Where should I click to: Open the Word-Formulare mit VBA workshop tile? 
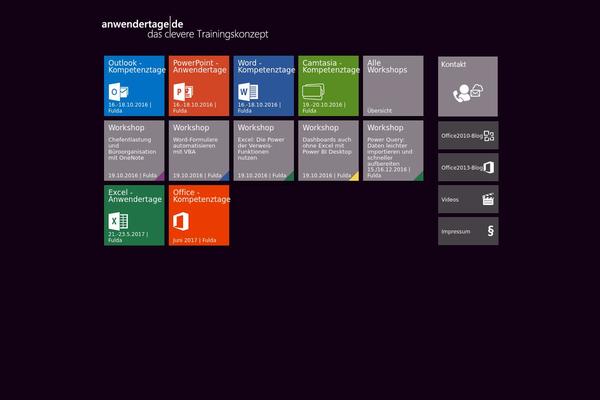point(199,151)
